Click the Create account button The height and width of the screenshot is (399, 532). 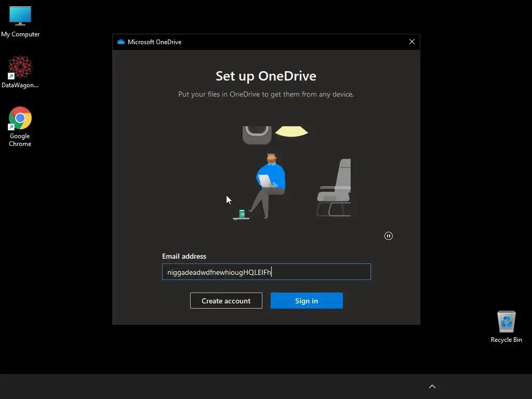click(226, 301)
